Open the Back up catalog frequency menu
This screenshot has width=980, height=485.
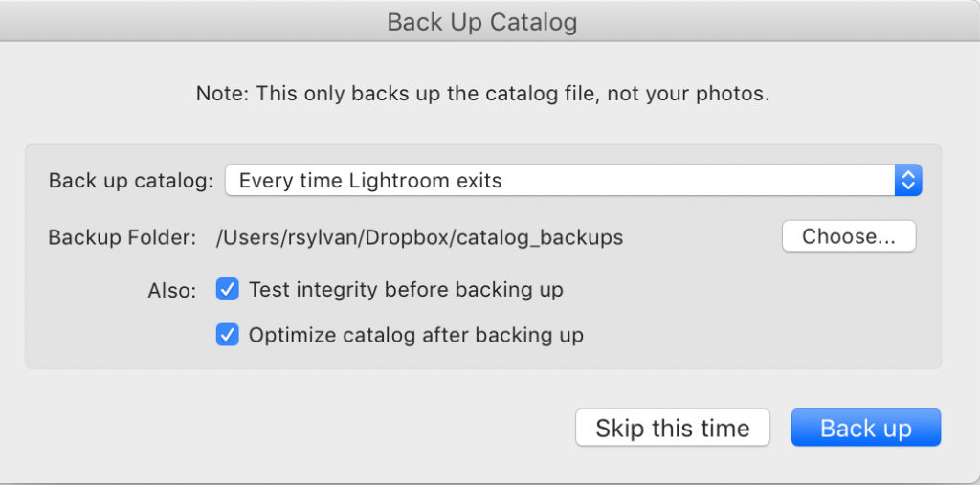pyautogui.click(x=572, y=180)
